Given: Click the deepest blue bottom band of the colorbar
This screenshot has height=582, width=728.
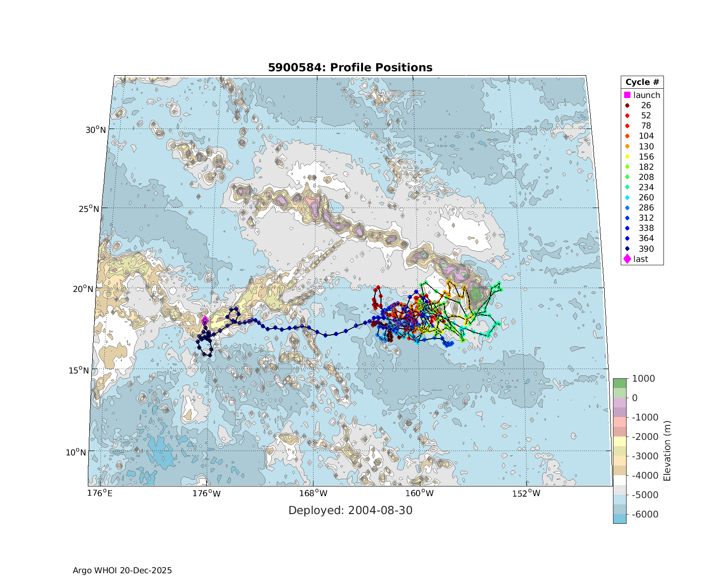Looking at the screenshot, I should [x=619, y=518].
